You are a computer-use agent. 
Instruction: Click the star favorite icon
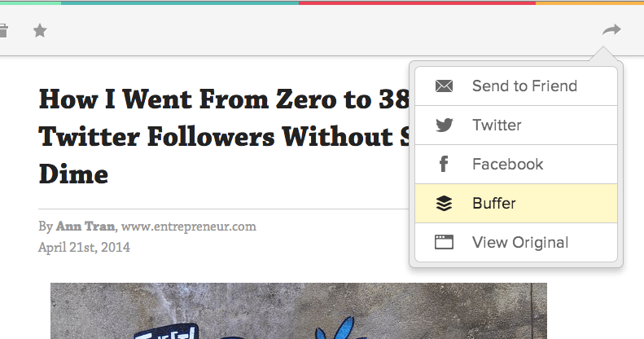[x=40, y=30]
